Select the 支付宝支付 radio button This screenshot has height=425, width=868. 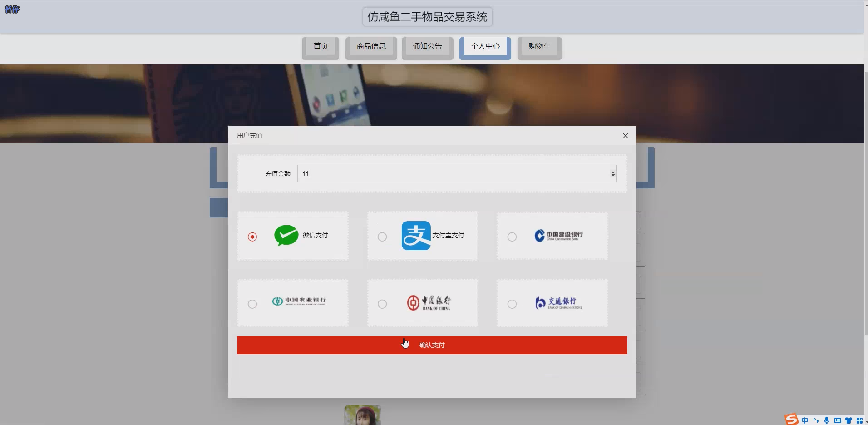tap(382, 237)
